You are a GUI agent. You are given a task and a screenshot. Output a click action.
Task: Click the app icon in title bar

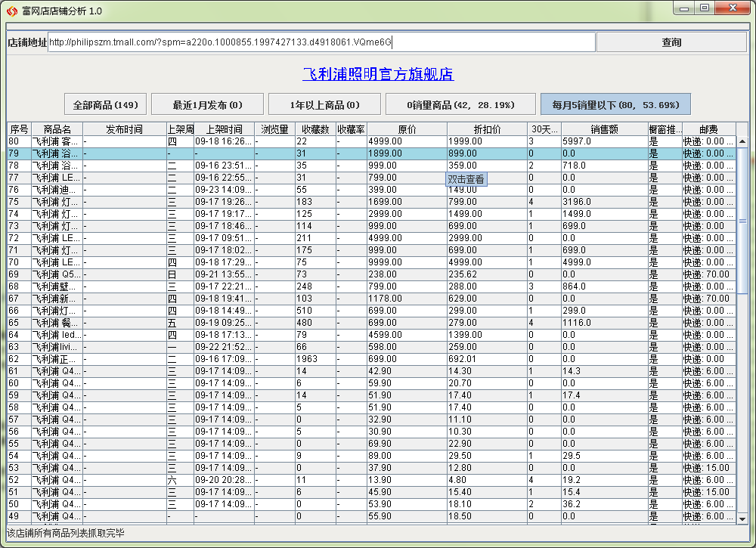pyautogui.click(x=11, y=11)
